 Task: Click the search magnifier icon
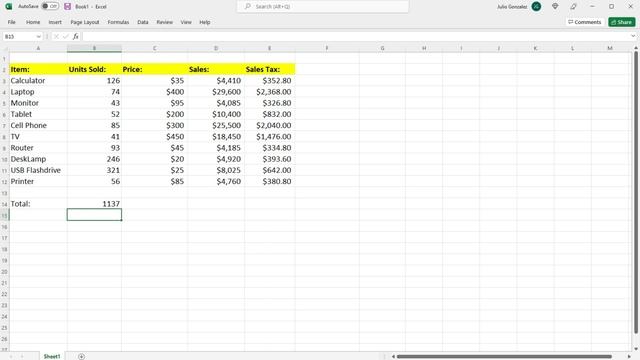click(247, 7)
